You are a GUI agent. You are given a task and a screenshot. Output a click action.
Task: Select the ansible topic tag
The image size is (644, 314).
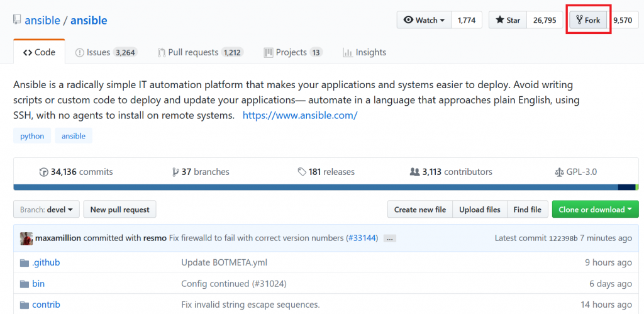(x=74, y=136)
